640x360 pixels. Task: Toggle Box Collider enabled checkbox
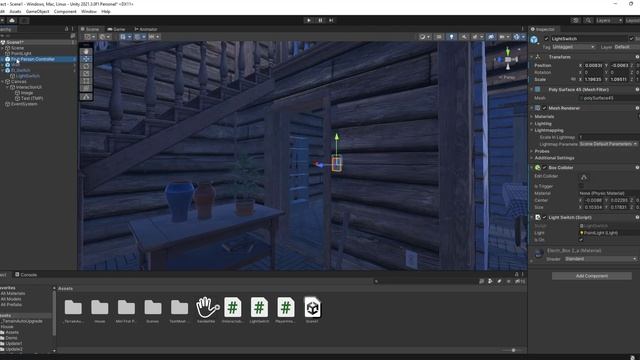tap(544, 168)
